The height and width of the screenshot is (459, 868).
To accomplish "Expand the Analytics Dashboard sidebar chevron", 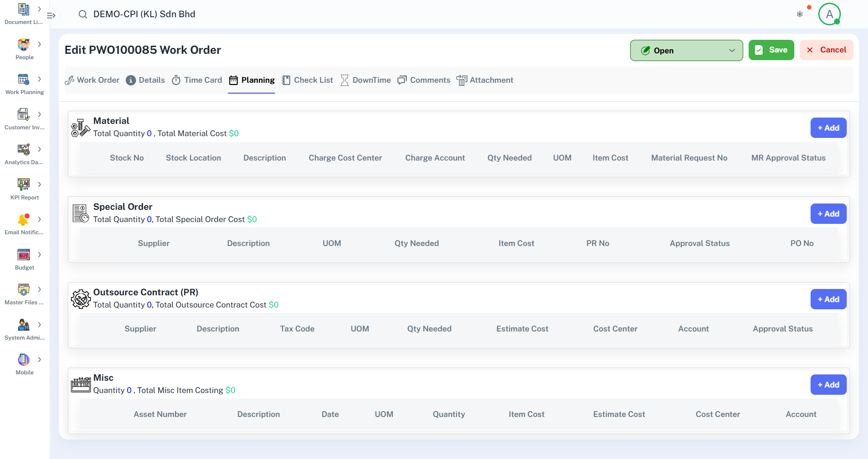I will (39, 149).
